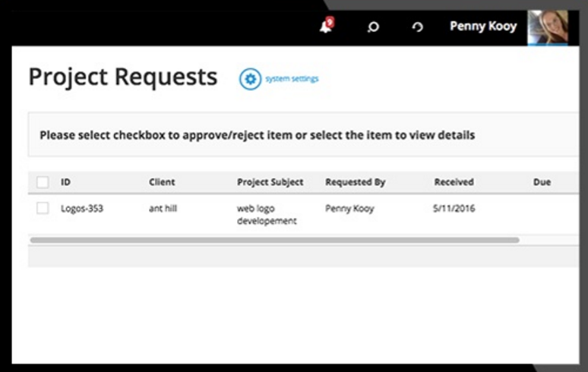Viewport: 588px width, 372px height.
Task: Open the notifications bell
Action: coord(326,27)
